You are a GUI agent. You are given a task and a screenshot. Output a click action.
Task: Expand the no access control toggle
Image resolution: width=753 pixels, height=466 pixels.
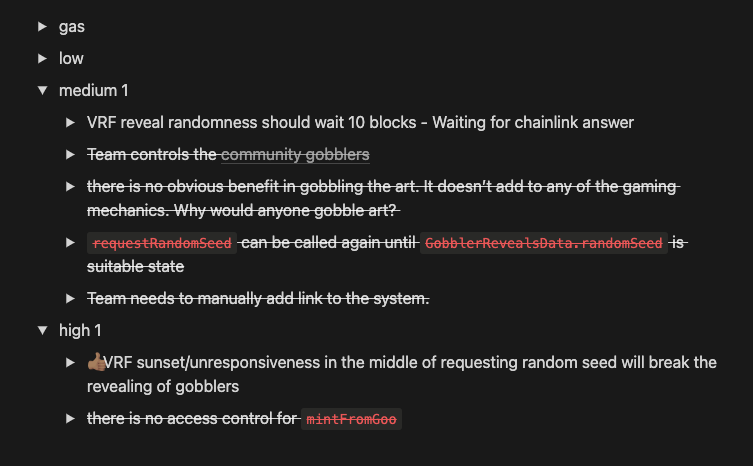pyautogui.click(x=70, y=419)
